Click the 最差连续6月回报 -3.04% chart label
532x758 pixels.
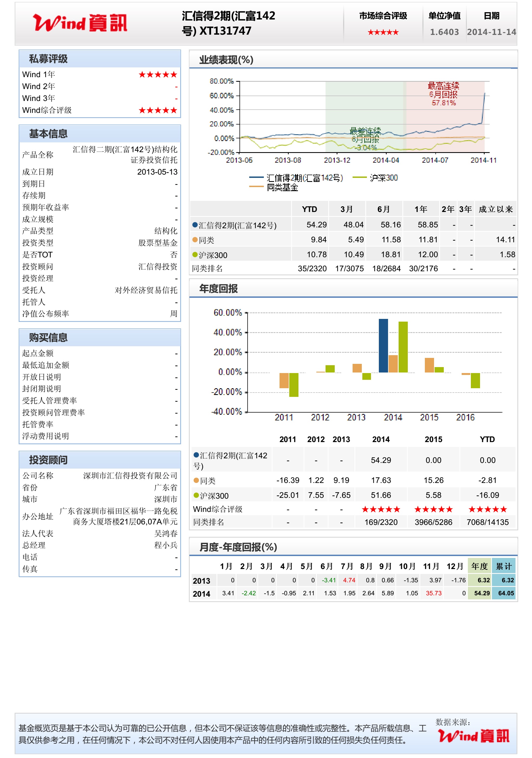point(365,139)
